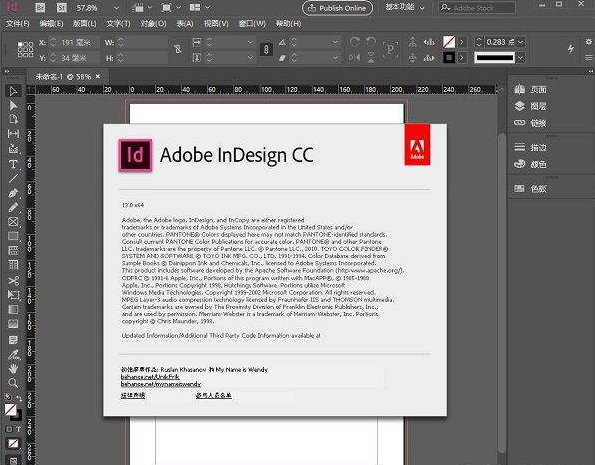Image resolution: width=595 pixels, height=465 pixels.
Task: Open the stroke weight 0.283 dropdown
Action: [521, 42]
